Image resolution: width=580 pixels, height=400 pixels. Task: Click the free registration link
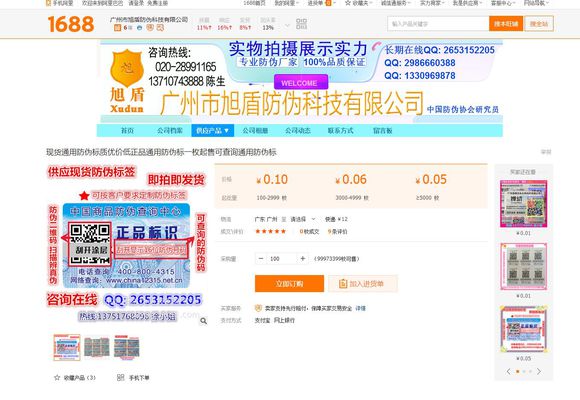click(x=157, y=3)
